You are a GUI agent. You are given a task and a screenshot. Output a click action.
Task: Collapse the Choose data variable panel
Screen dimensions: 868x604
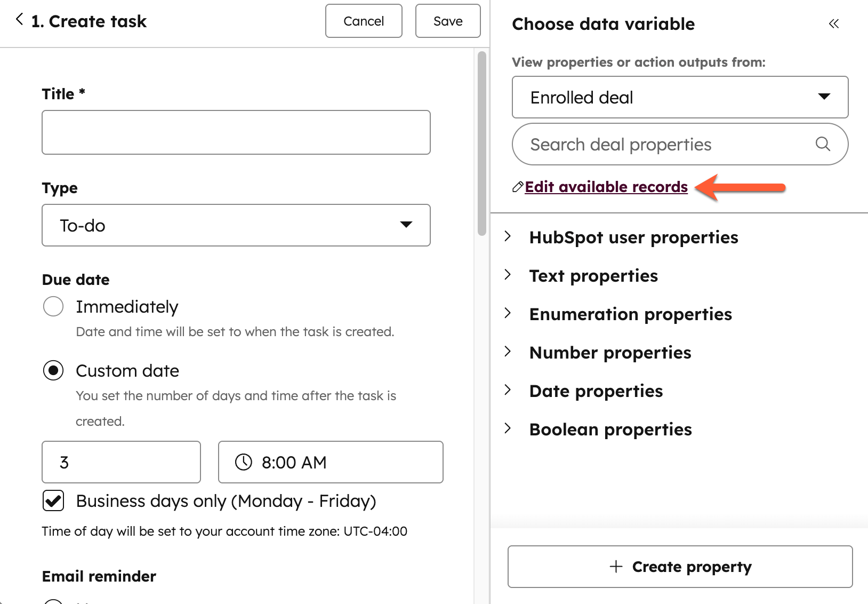pyautogui.click(x=834, y=24)
